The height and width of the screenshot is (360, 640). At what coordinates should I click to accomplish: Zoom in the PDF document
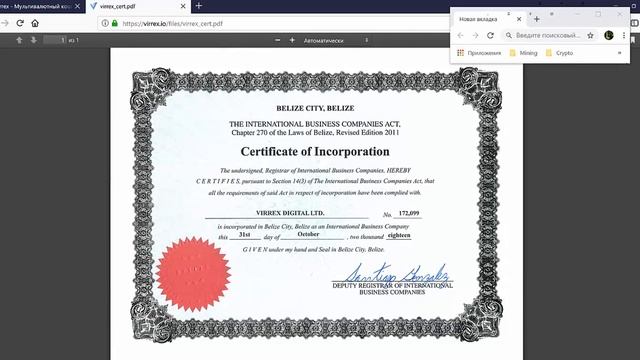pyautogui.click(x=292, y=40)
